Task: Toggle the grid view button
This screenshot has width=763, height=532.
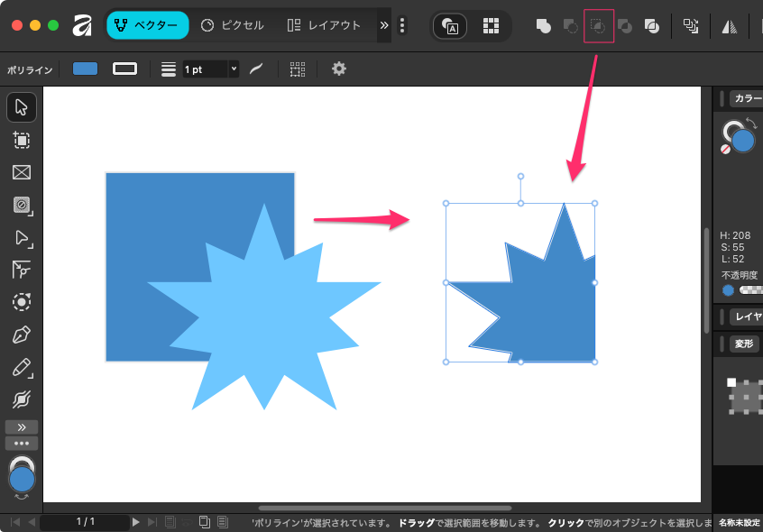Action: [x=491, y=26]
